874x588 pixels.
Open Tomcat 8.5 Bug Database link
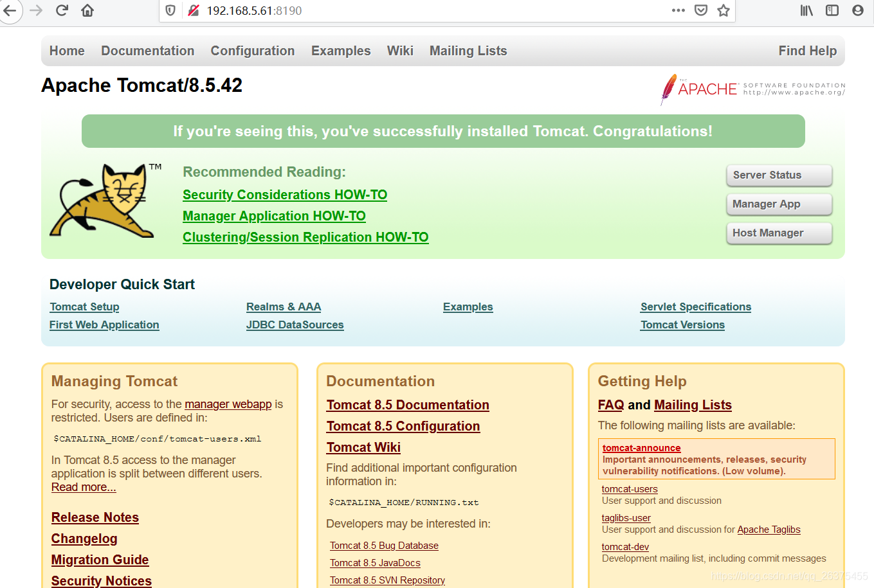(384, 546)
